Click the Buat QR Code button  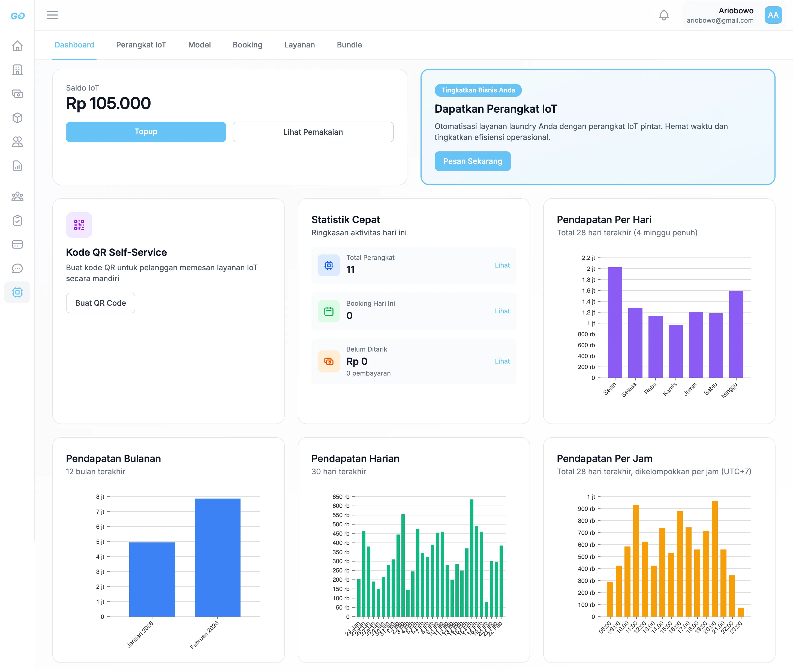[101, 303]
